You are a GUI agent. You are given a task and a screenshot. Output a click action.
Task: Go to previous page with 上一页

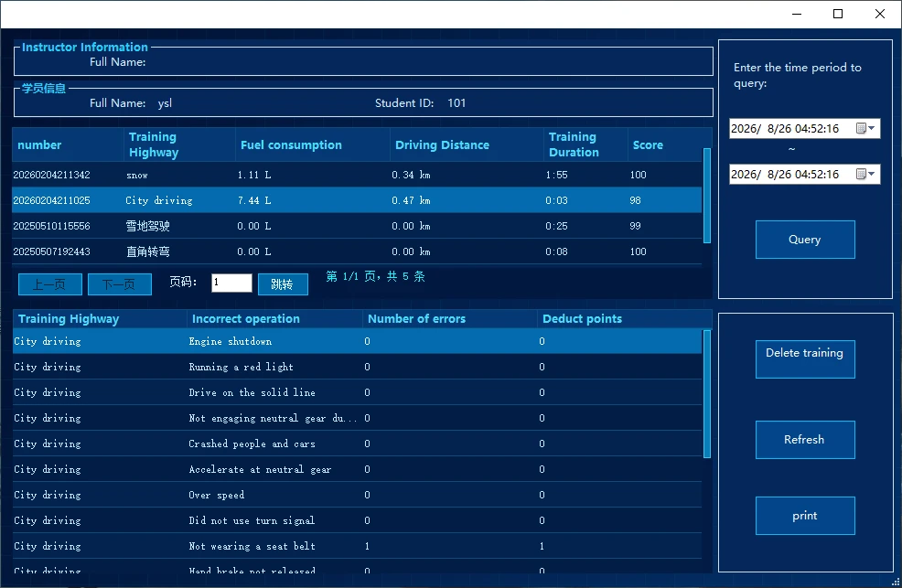50,284
